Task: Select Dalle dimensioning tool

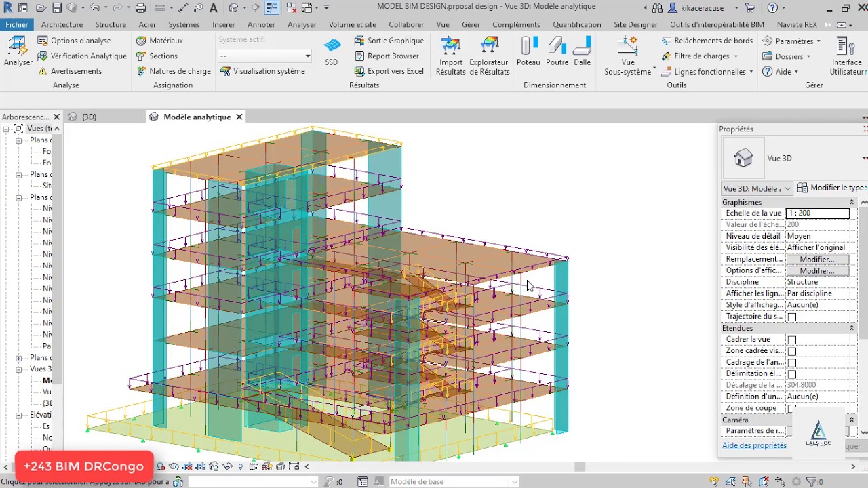Action: coord(583,52)
